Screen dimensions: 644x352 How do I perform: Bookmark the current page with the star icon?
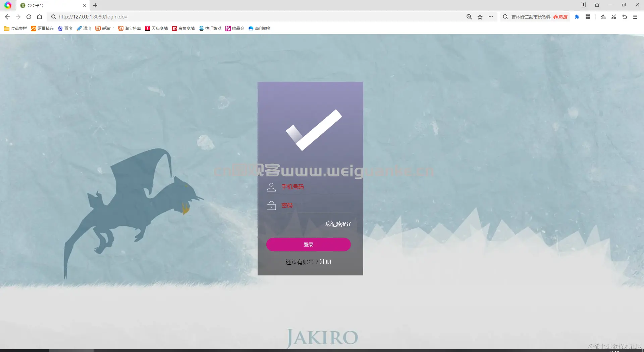pyautogui.click(x=480, y=16)
